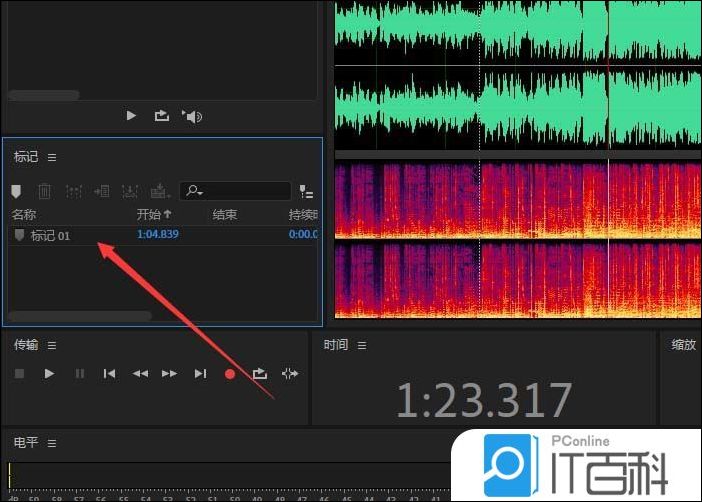Pause playback in 传输 panel
Screen dimensions: 702x502
coord(80,373)
